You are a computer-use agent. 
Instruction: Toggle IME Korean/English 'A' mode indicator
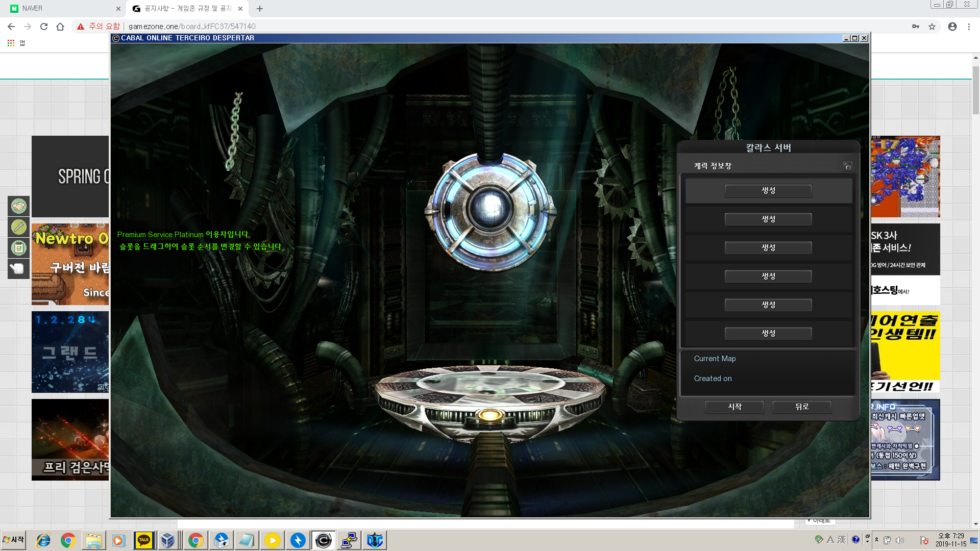coord(830,539)
